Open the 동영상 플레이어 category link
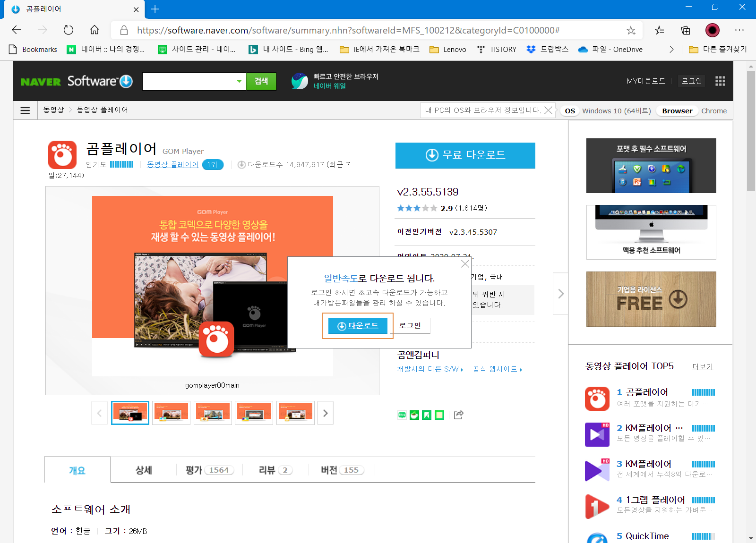756x543 pixels. pyautogui.click(x=172, y=164)
